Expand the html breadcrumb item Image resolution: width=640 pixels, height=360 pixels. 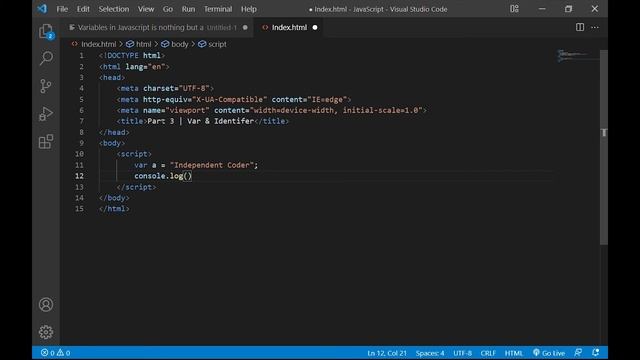coord(138,44)
